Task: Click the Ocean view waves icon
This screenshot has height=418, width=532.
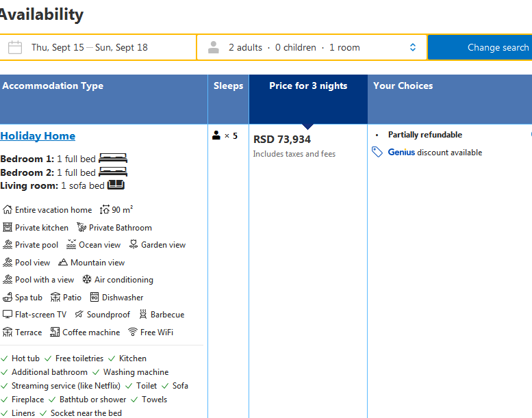Action: pyautogui.click(x=71, y=244)
